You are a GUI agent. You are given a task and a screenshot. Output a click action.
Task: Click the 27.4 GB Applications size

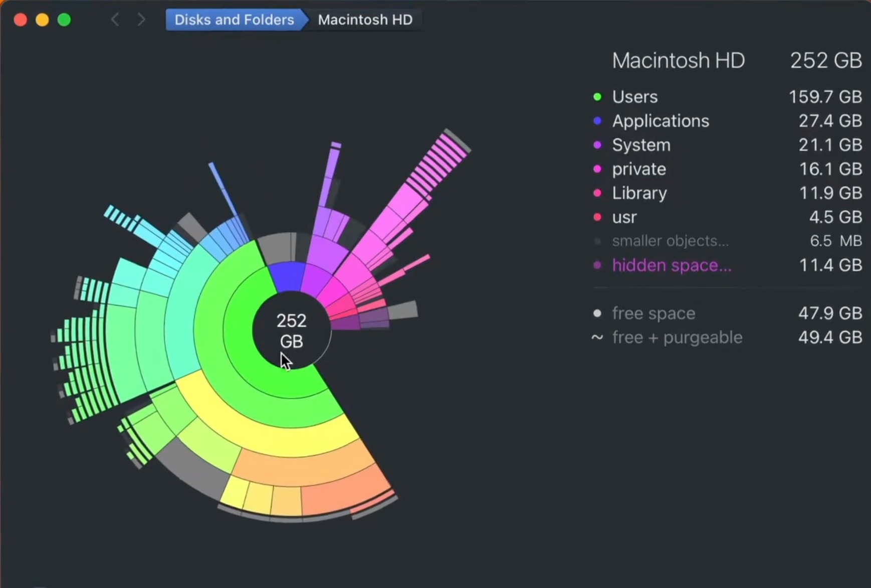(830, 121)
